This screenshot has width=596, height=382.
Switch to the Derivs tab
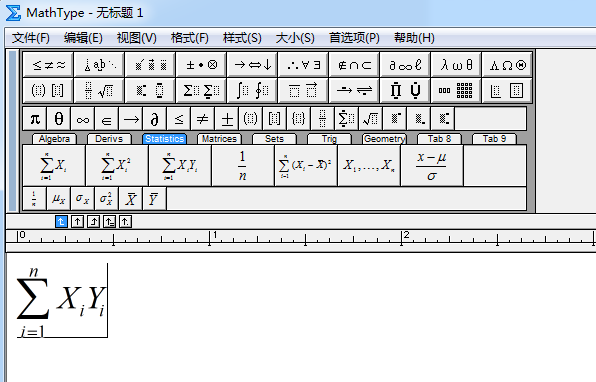109,139
